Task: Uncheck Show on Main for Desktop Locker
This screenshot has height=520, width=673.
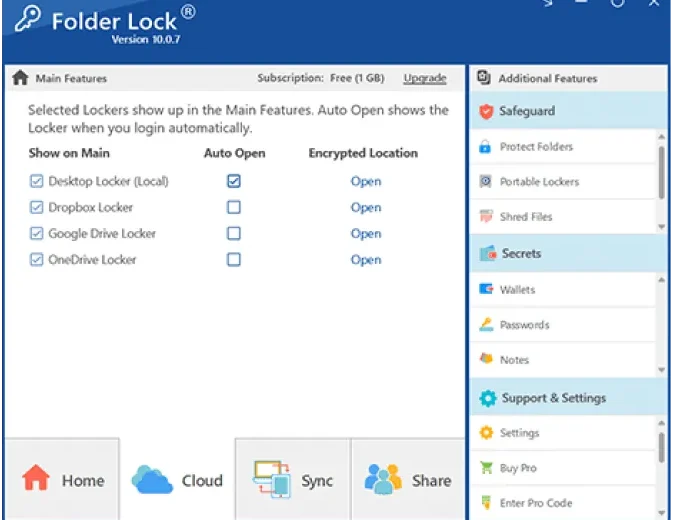Action: tap(36, 181)
